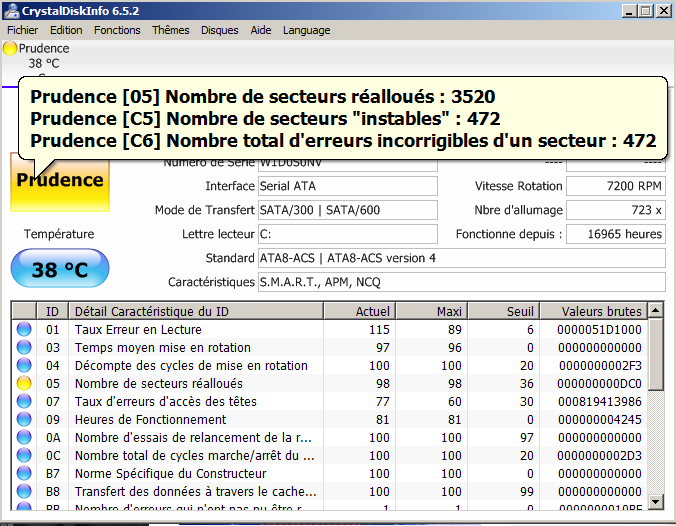Select row Transfert des données à travers le cache
The height and width of the screenshot is (526, 676).
(x=329, y=492)
